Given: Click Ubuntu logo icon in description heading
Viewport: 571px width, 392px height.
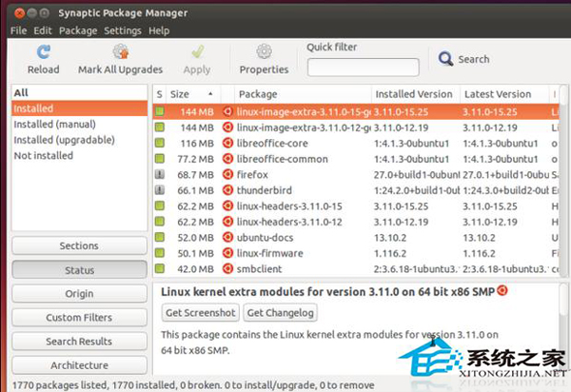Looking at the screenshot, I should pos(502,290).
